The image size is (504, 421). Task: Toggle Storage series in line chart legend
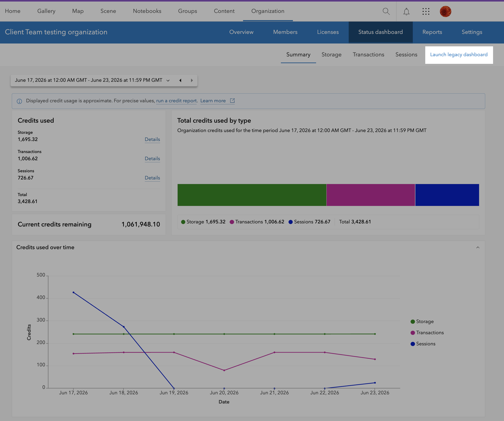(422, 322)
